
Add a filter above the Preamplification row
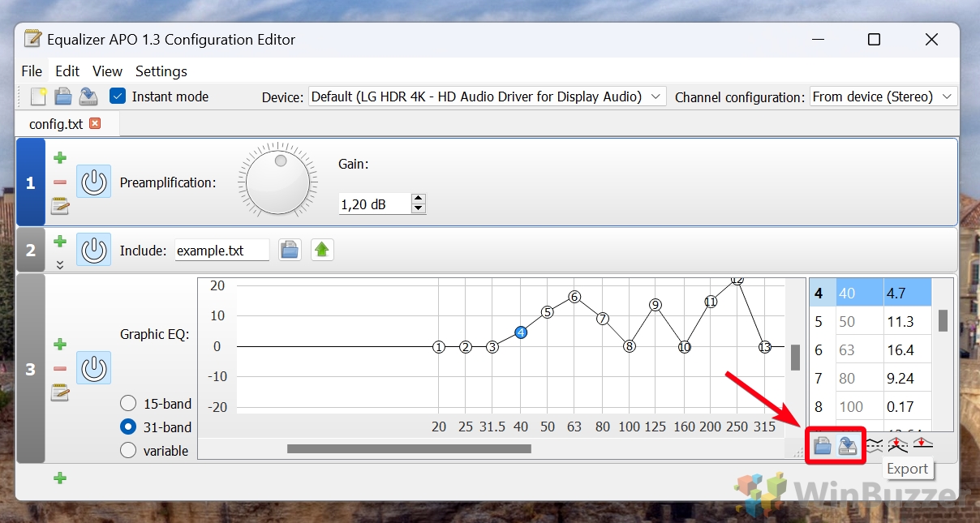60,158
